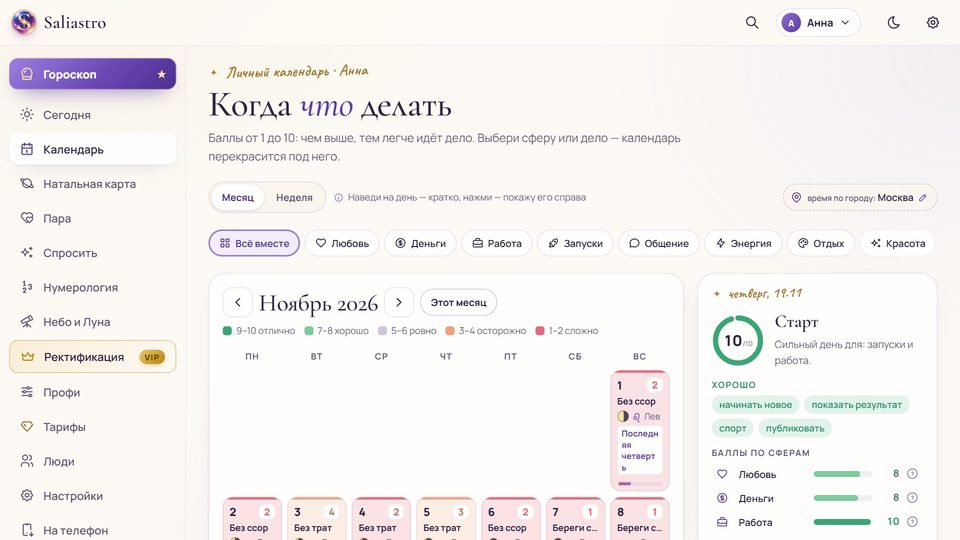Viewport: 960px width, 540px height.
Task: Click the Гороскоп button
Action: click(92, 74)
